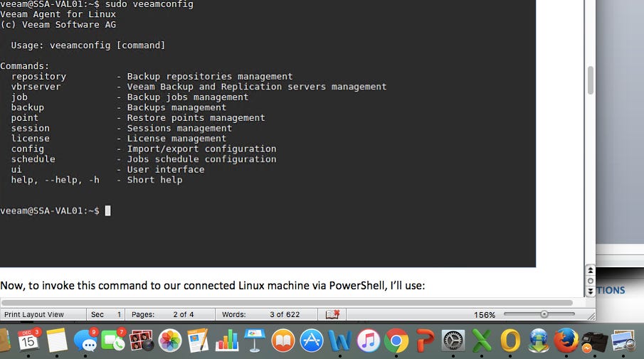Screen dimensions: 644x359
Task: Click 'User interface' description text
Action: [166, 169]
